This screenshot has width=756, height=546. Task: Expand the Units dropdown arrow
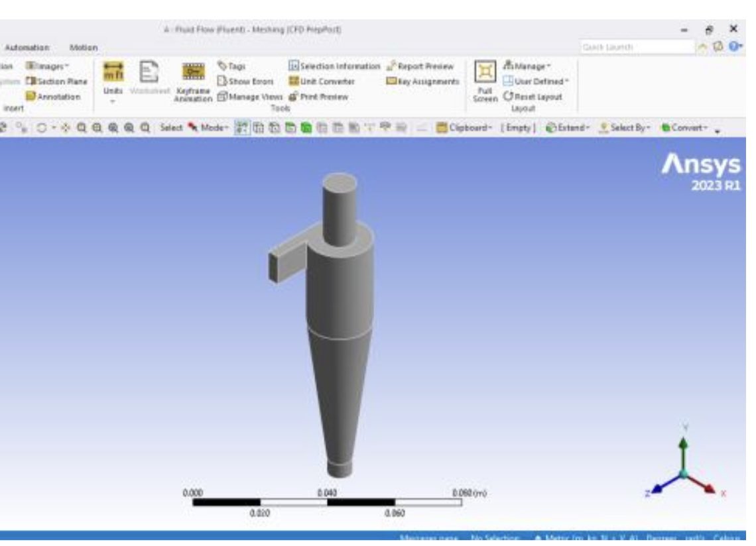point(113,101)
